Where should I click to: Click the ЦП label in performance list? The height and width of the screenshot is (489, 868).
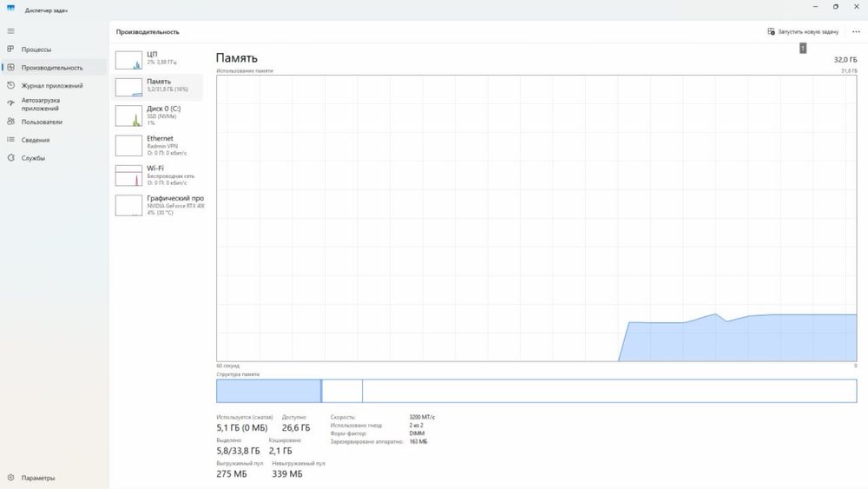152,54
